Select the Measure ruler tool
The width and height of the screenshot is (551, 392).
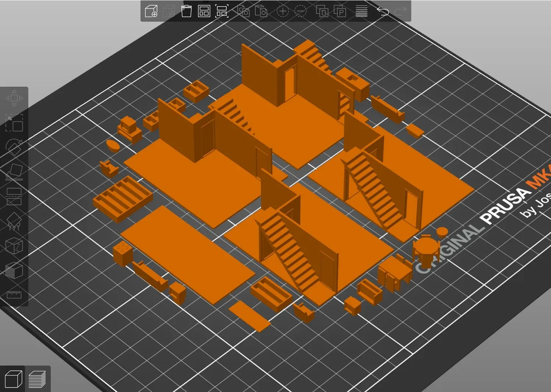(14, 295)
